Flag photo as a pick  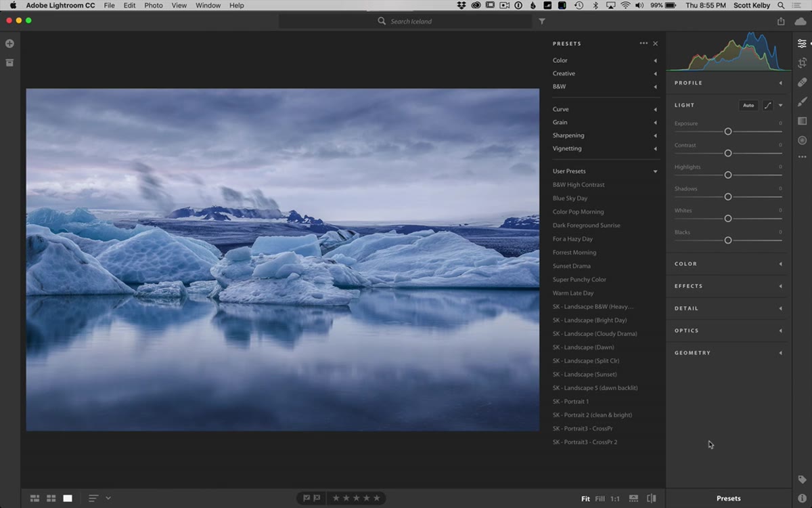[x=307, y=498]
